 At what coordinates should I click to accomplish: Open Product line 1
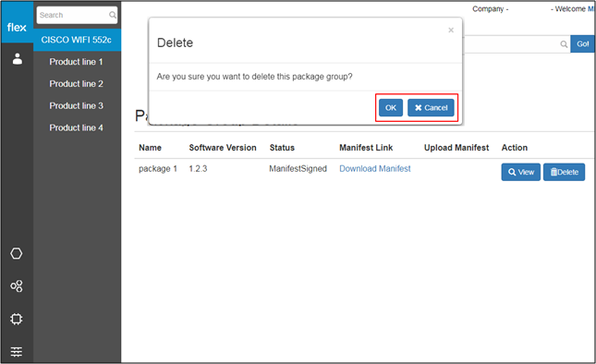[x=76, y=62]
